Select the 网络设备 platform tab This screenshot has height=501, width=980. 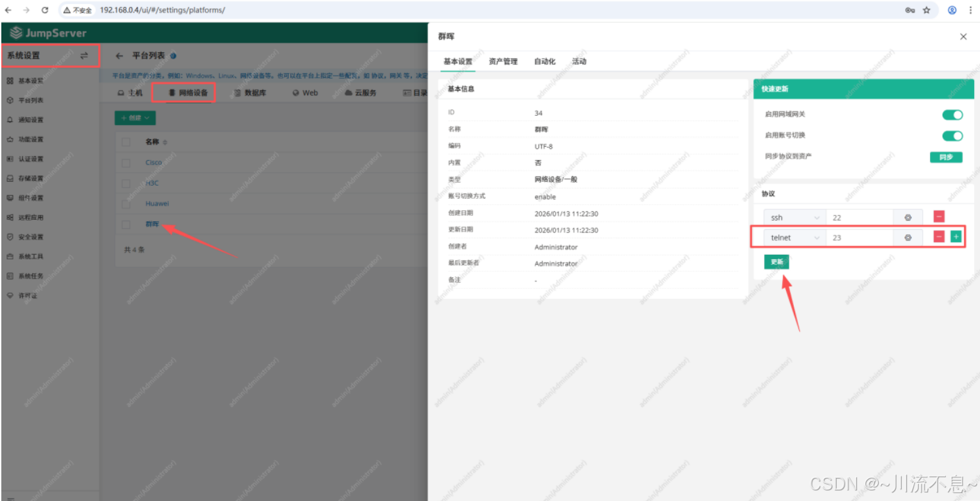pos(188,93)
